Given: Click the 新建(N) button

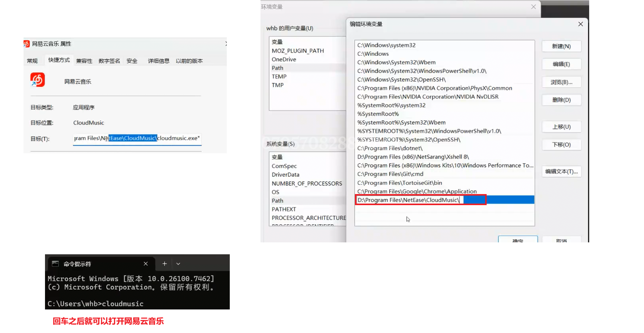Looking at the screenshot, I should click(x=561, y=46).
